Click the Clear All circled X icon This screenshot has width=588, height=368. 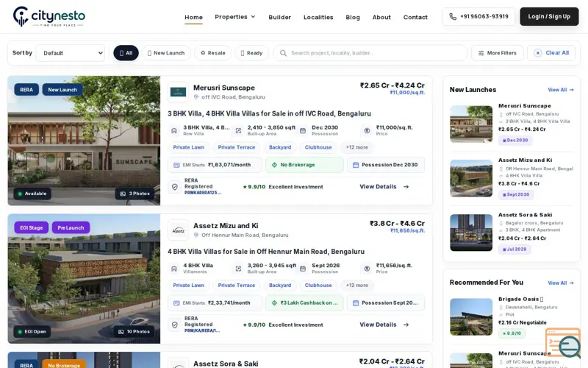pos(538,53)
